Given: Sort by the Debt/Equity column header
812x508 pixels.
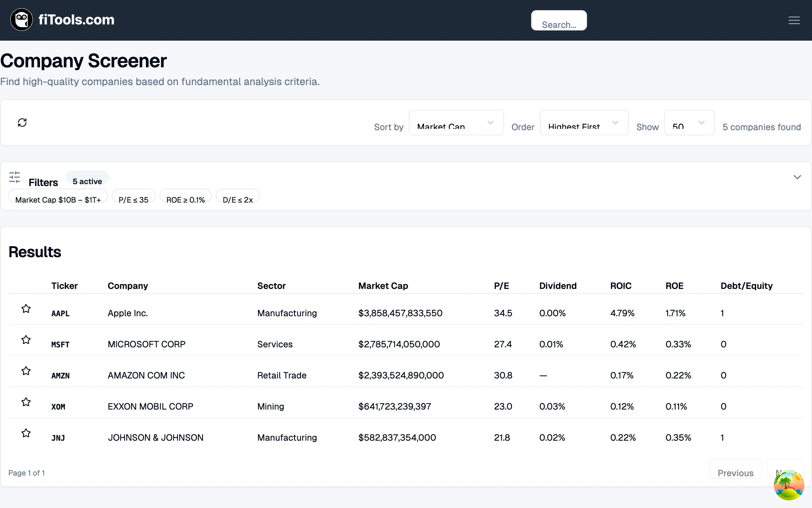Looking at the screenshot, I should tap(747, 285).
